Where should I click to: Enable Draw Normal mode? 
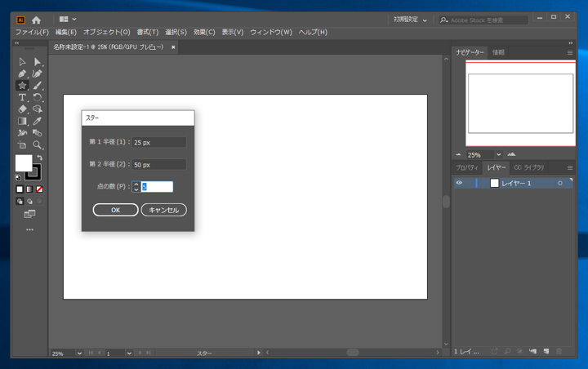coord(20,202)
